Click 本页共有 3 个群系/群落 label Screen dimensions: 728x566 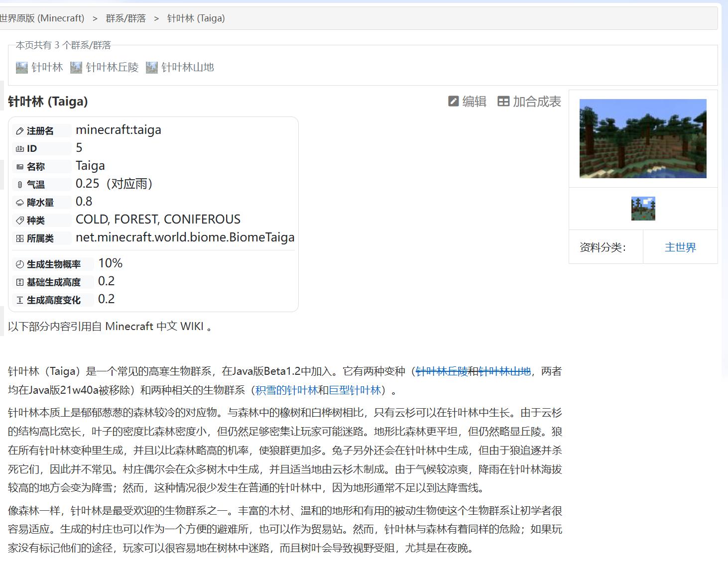63,45
